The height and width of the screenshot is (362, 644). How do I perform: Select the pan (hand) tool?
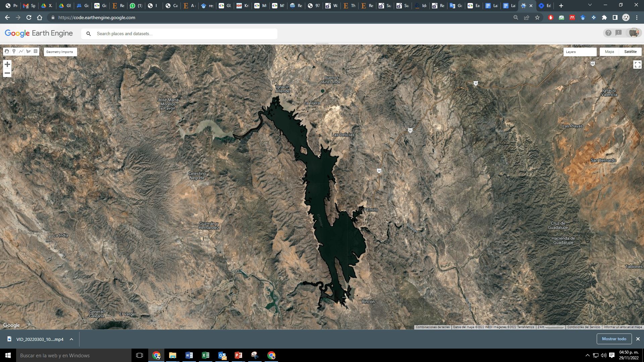[6, 51]
